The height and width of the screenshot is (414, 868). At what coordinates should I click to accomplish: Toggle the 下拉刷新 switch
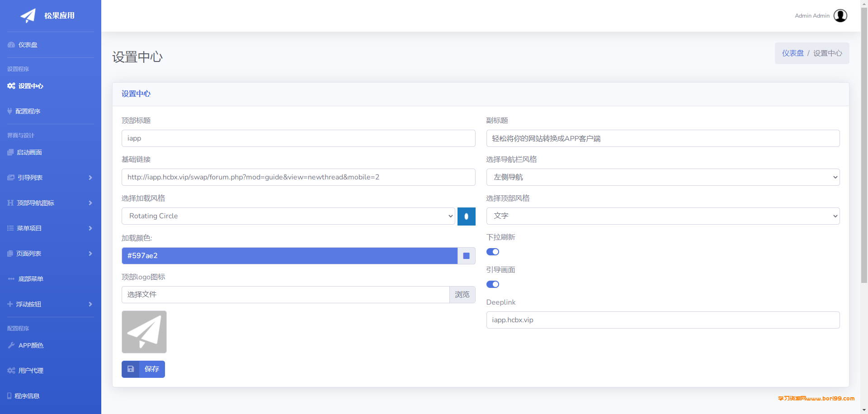point(493,252)
